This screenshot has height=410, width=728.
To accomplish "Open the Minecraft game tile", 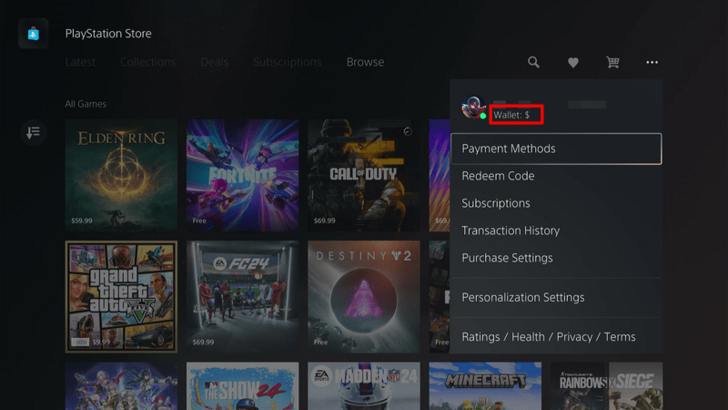I will pos(485,386).
